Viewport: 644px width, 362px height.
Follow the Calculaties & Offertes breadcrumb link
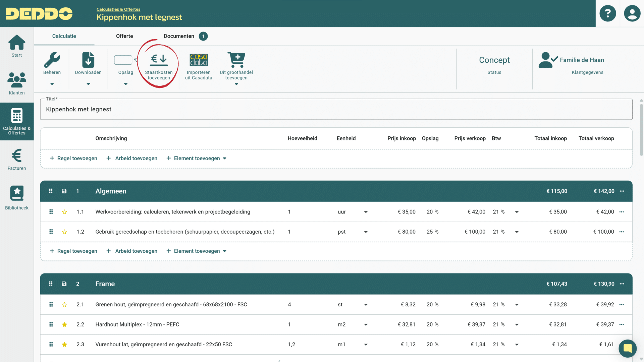[x=118, y=9]
